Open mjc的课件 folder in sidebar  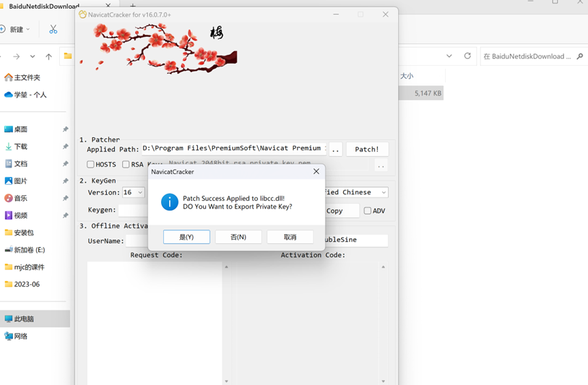pyautogui.click(x=24, y=267)
